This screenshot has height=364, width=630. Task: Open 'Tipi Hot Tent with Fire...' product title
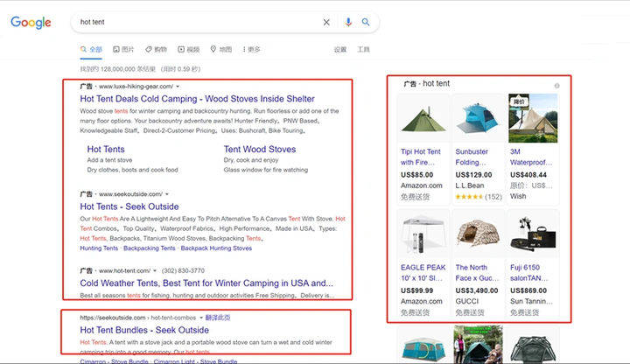point(421,157)
